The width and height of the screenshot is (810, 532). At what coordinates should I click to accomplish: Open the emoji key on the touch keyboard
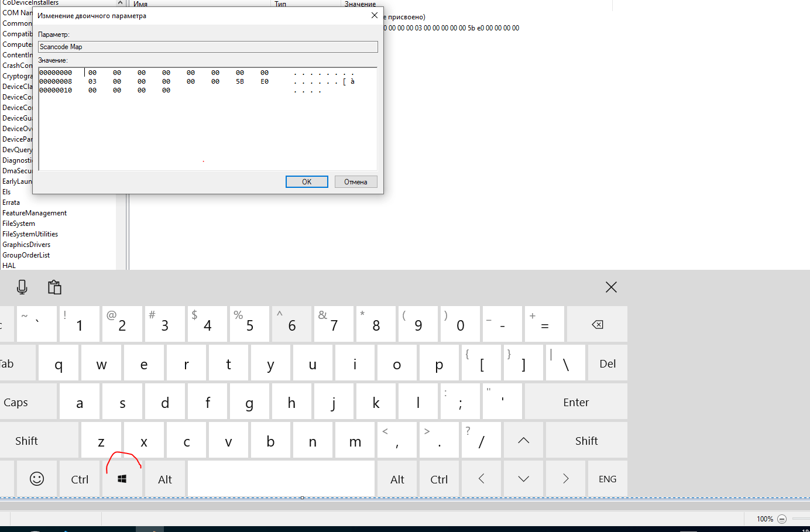click(x=36, y=478)
